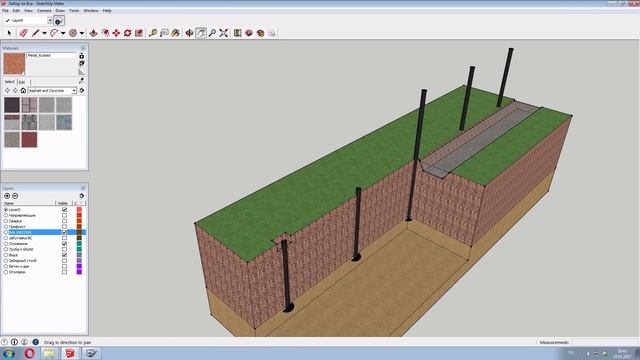
Task: Pick the dark asphalt material swatch
Action: (x=12, y=105)
